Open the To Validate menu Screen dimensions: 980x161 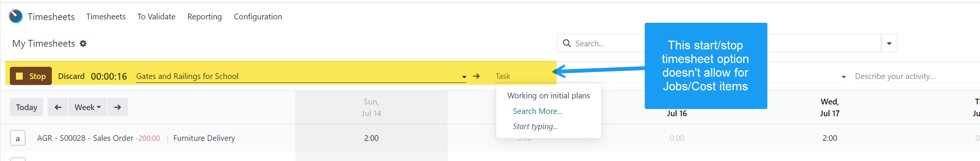coord(156,17)
